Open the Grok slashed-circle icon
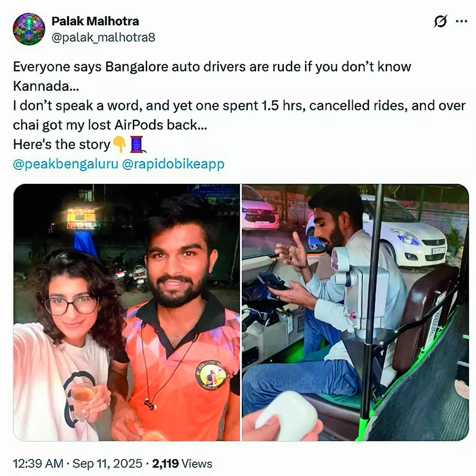The height and width of the screenshot is (476, 476). 441,21
